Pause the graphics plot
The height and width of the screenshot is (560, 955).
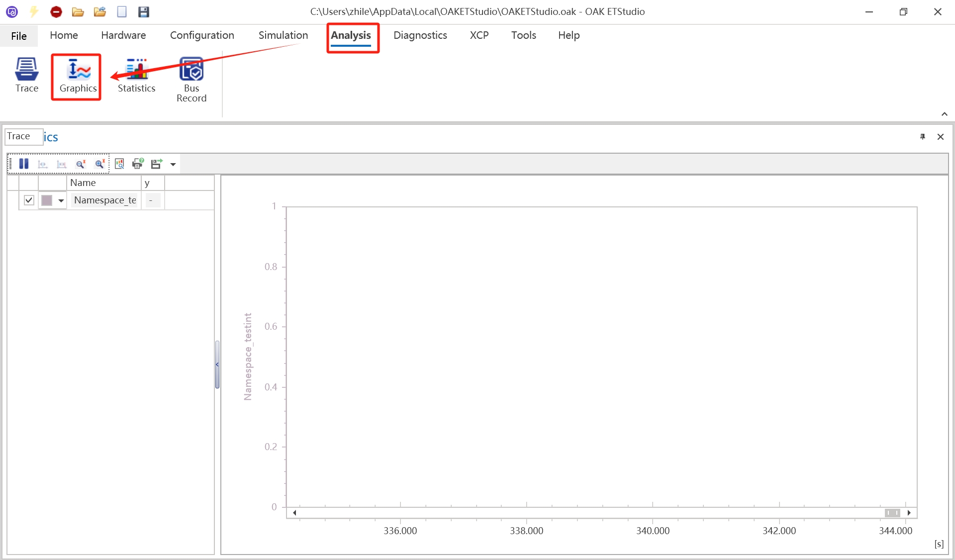click(x=23, y=164)
